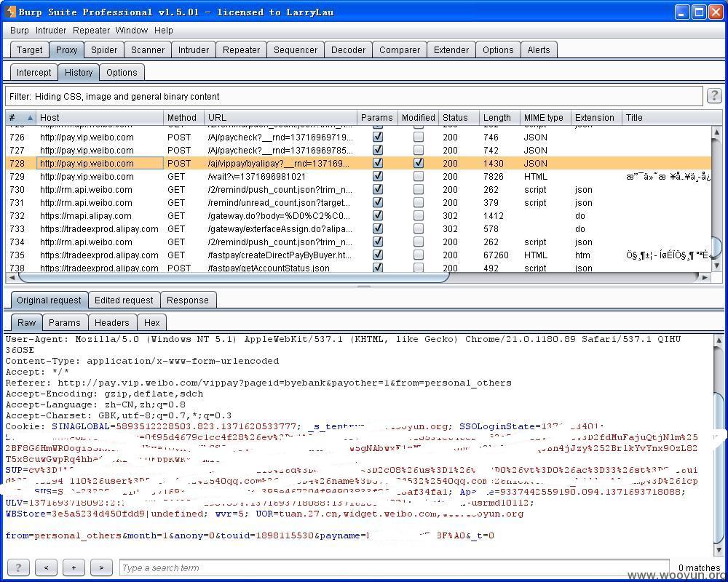The image size is (728, 582).
Task: Open the Window menu
Action: pos(131,30)
